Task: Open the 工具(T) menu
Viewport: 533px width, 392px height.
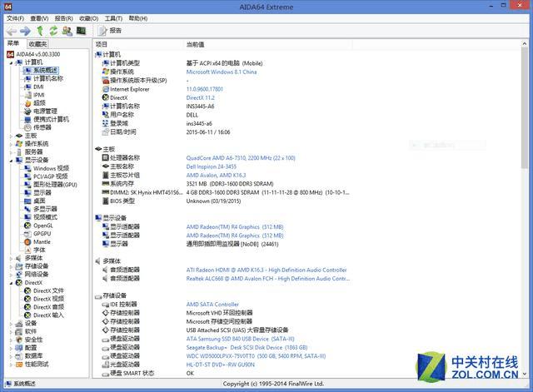Action: pos(113,18)
